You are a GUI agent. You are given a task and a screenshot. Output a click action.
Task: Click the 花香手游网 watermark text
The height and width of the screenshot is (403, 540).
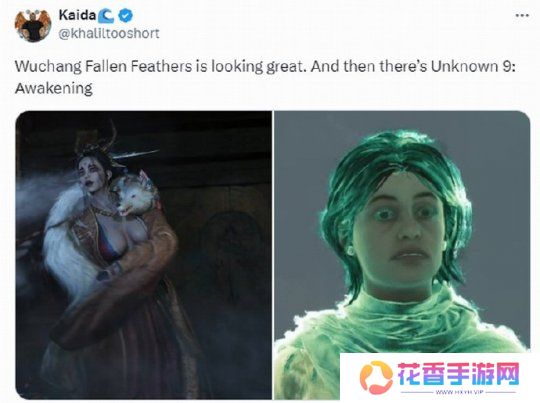pyautogui.click(x=458, y=374)
